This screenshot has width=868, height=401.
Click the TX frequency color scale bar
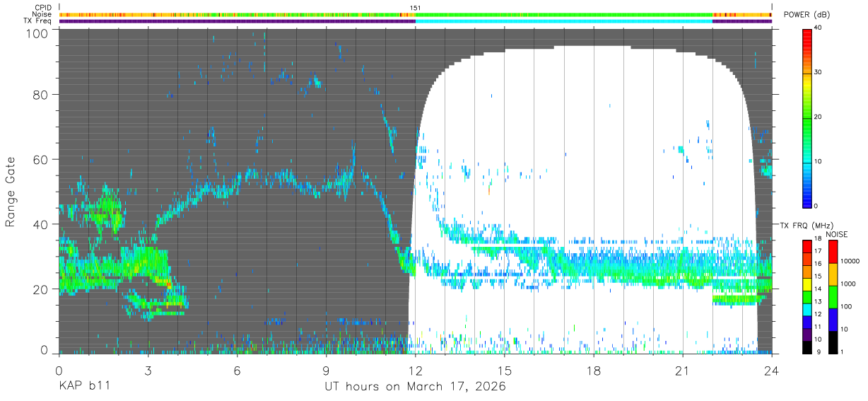click(807, 296)
